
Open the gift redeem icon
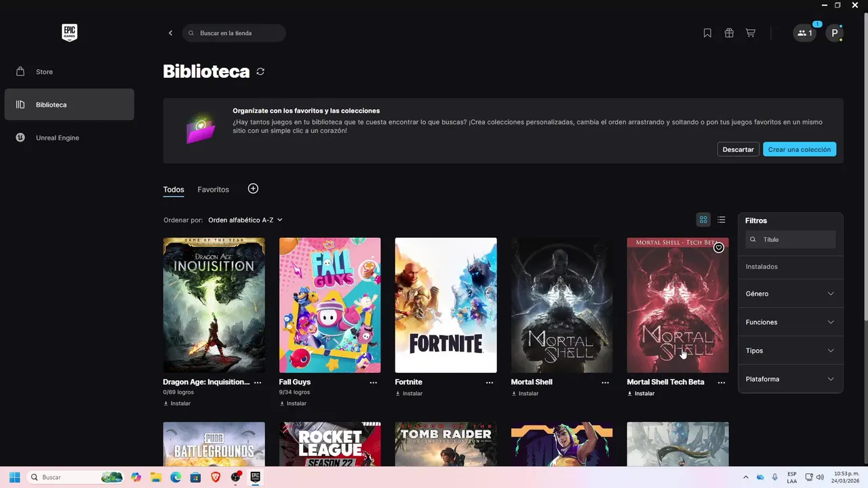pyautogui.click(x=729, y=33)
